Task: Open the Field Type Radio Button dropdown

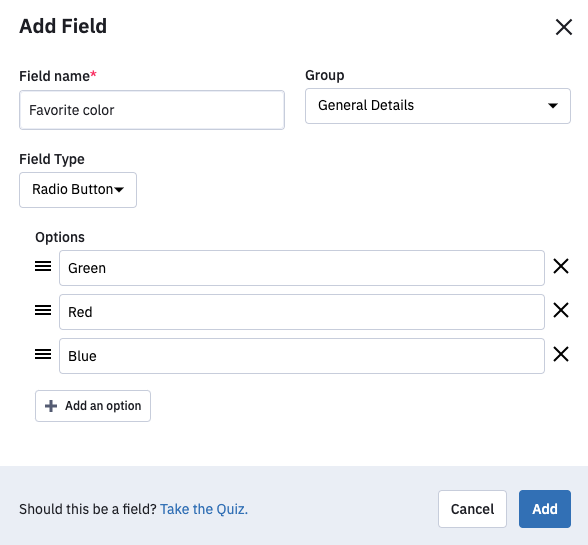Action: click(x=78, y=190)
